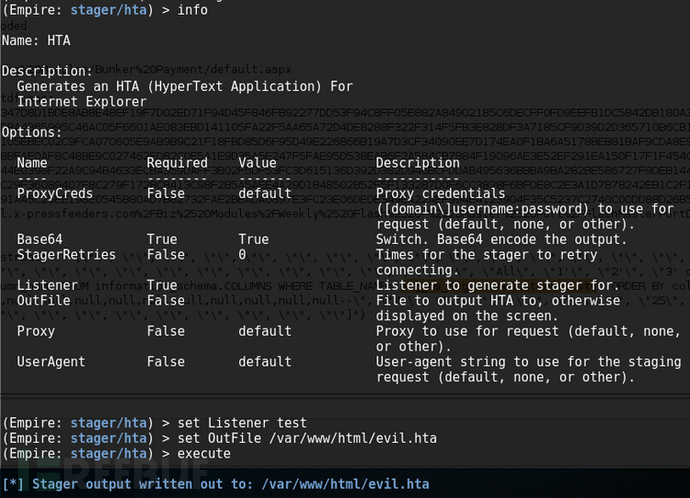Select the 'OutFile' option name
This screenshot has height=498, width=690.
44,300
